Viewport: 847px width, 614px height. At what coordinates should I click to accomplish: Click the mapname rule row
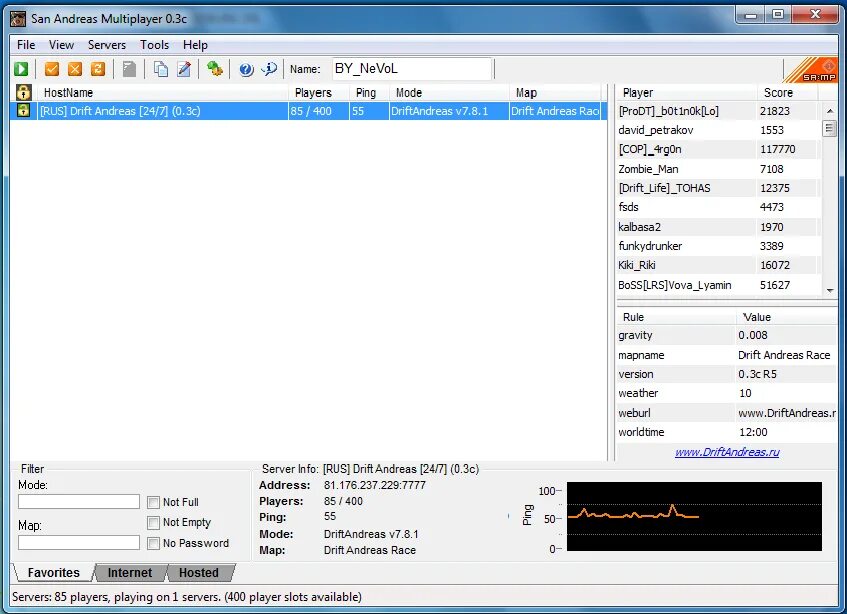(727, 355)
